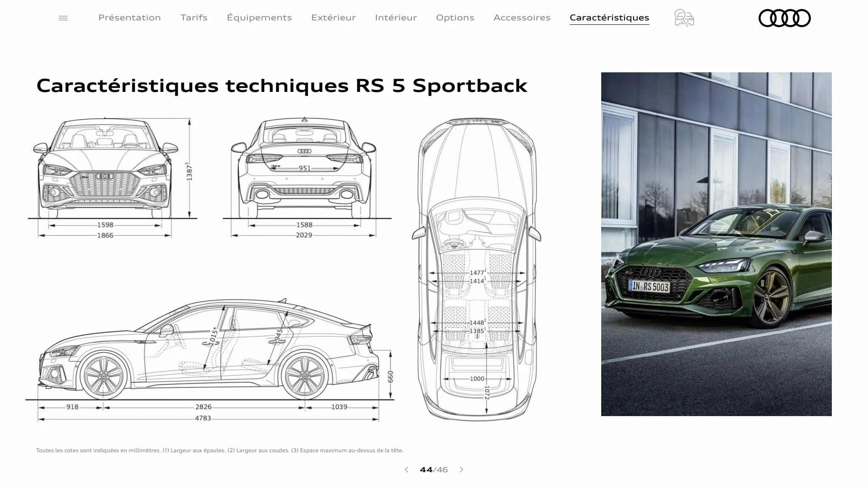
Task: Open the Équipements section
Action: pos(259,17)
